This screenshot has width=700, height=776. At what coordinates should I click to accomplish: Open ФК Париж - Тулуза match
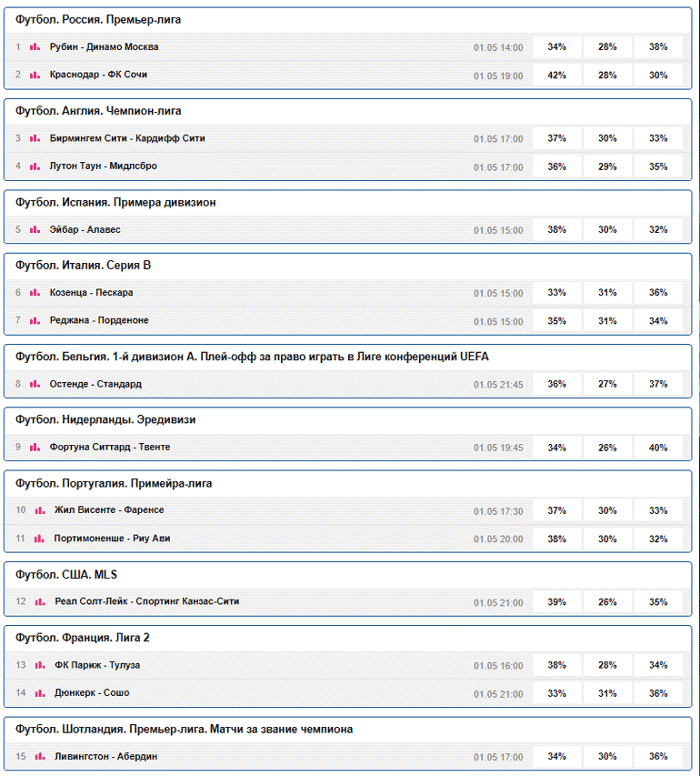point(97,665)
